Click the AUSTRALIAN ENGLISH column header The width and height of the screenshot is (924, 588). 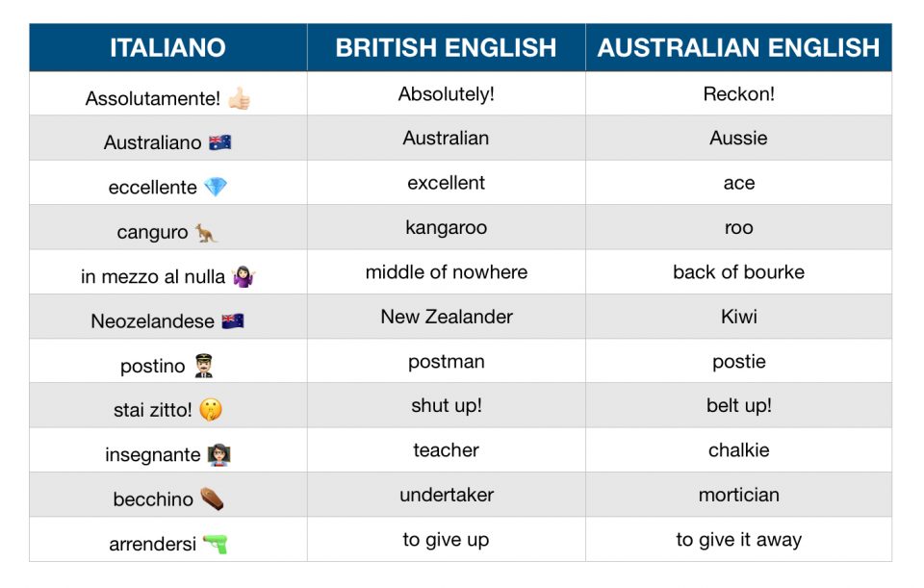pyautogui.click(x=738, y=47)
